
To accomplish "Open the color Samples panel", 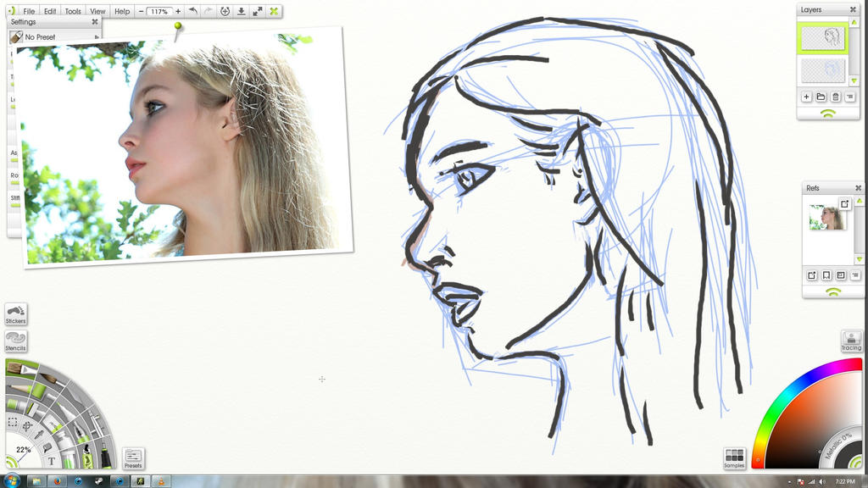I will click(734, 458).
